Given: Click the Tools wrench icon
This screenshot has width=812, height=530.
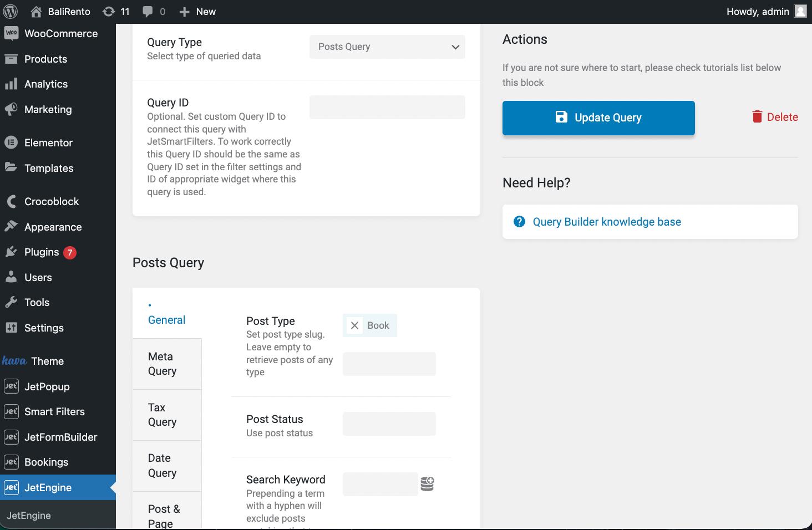Looking at the screenshot, I should point(11,302).
